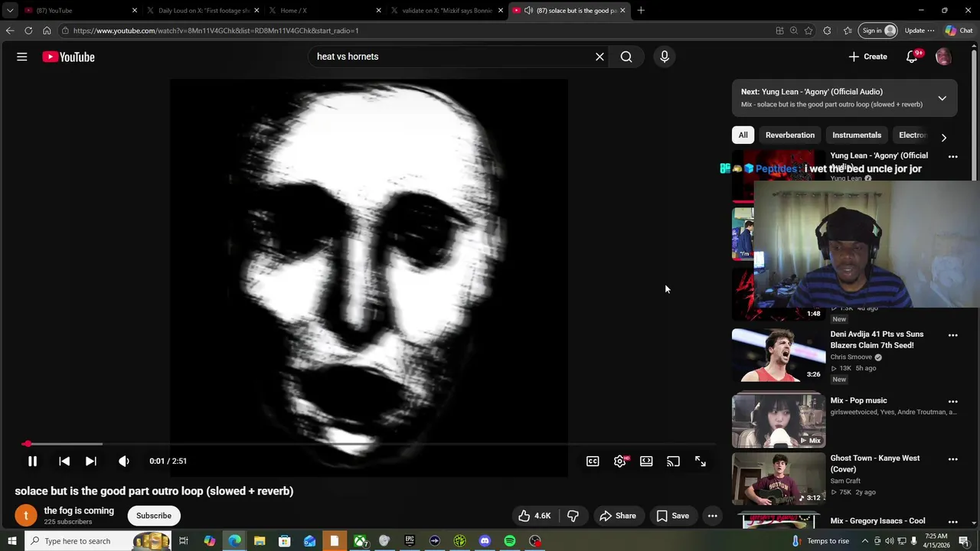Skip to previous video in mix
The image size is (980, 551).
click(x=64, y=461)
